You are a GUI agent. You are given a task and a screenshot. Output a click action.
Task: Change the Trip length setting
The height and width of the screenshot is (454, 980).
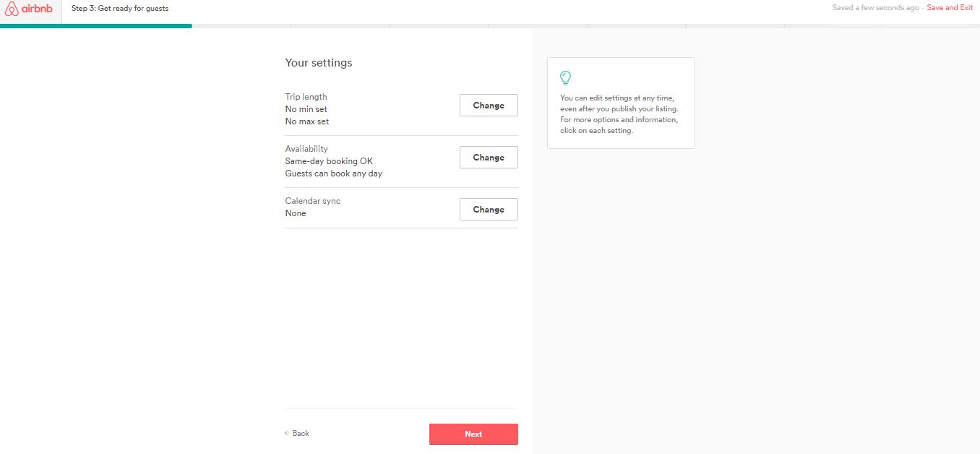click(489, 105)
